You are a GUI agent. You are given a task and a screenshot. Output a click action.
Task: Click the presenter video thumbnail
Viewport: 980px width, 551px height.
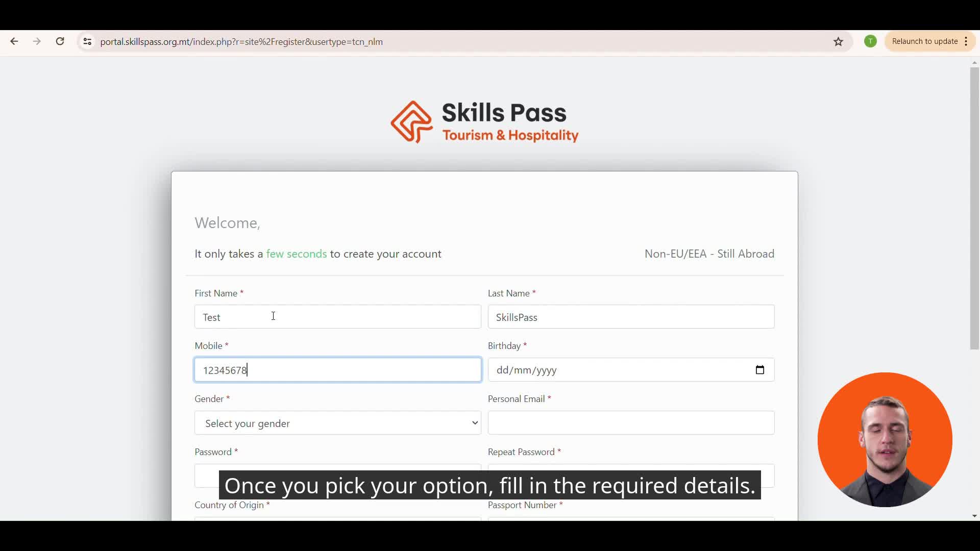pyautogui.click(x=885, y=440)
